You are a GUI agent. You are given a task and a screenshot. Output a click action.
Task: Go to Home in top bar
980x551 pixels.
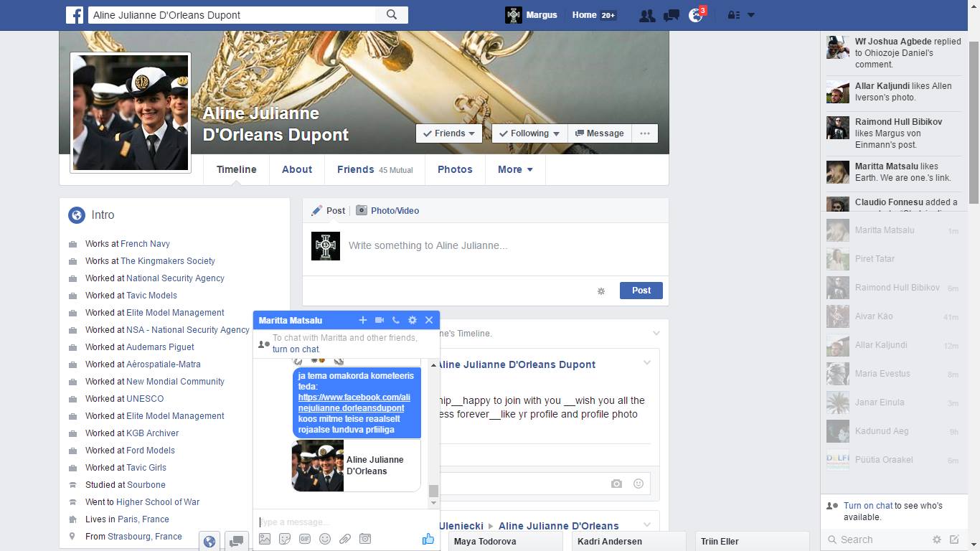(x=585, y=15)
